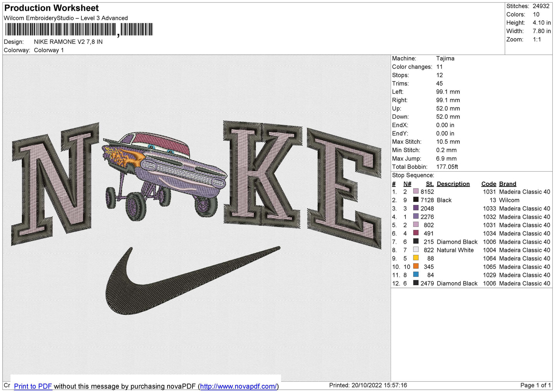
Task: Click the Brand column header
Action: [x=508, y=184]
